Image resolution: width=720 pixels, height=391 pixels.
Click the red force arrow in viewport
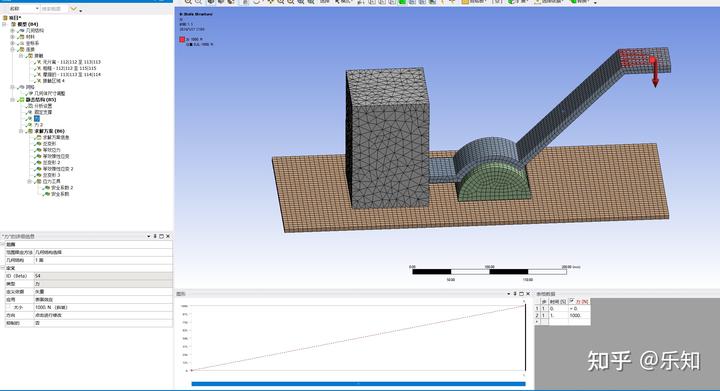(654, 72)
